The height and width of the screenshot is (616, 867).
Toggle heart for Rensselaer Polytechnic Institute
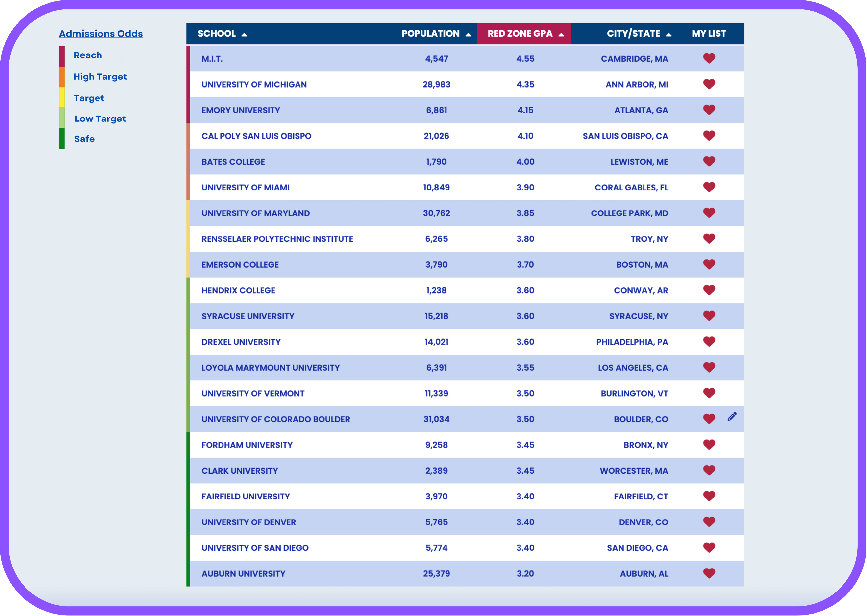pos(709,239)
